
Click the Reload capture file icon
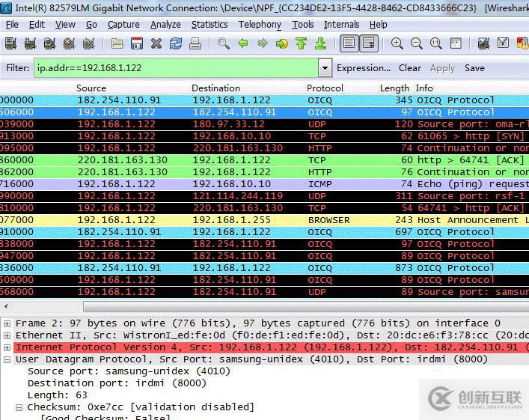click(x=176, y=44)
